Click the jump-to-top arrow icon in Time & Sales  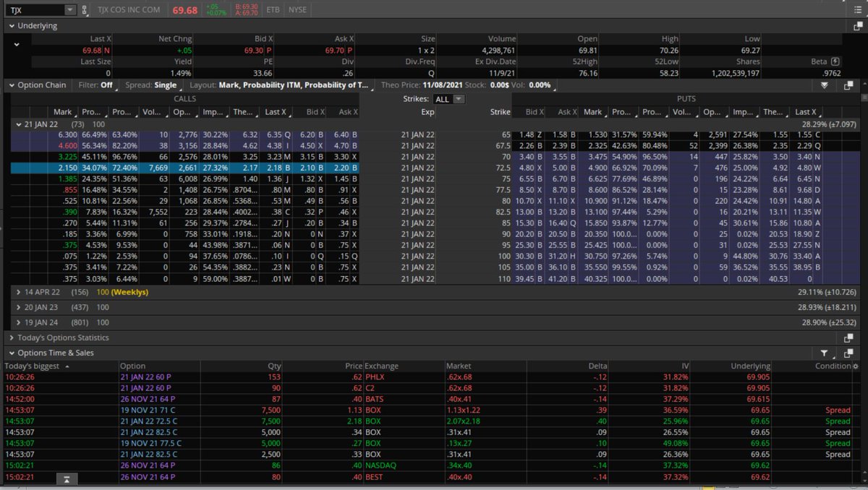click(x=66, y=480)
